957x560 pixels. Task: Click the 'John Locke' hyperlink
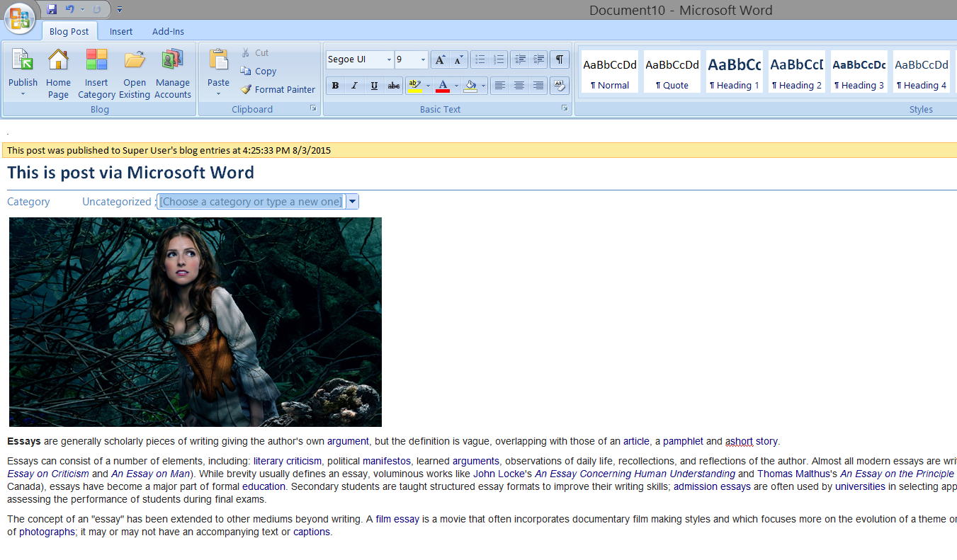[x=498, y=474]
